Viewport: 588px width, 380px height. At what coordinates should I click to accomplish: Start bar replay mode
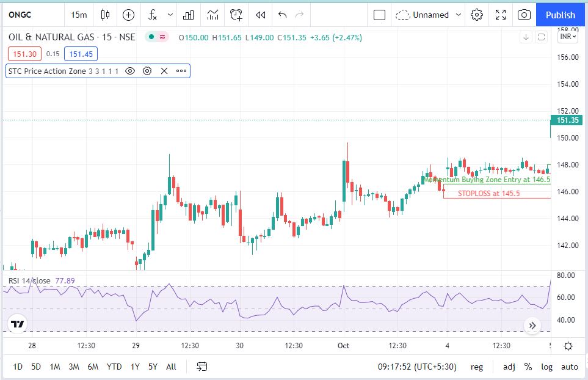[x=260, y=15]
